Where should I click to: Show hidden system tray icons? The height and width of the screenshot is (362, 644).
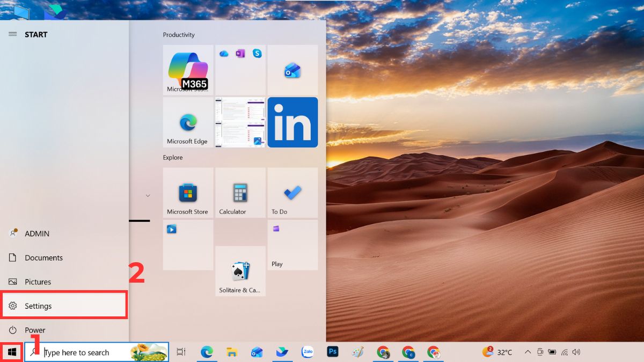pos(528,352)
